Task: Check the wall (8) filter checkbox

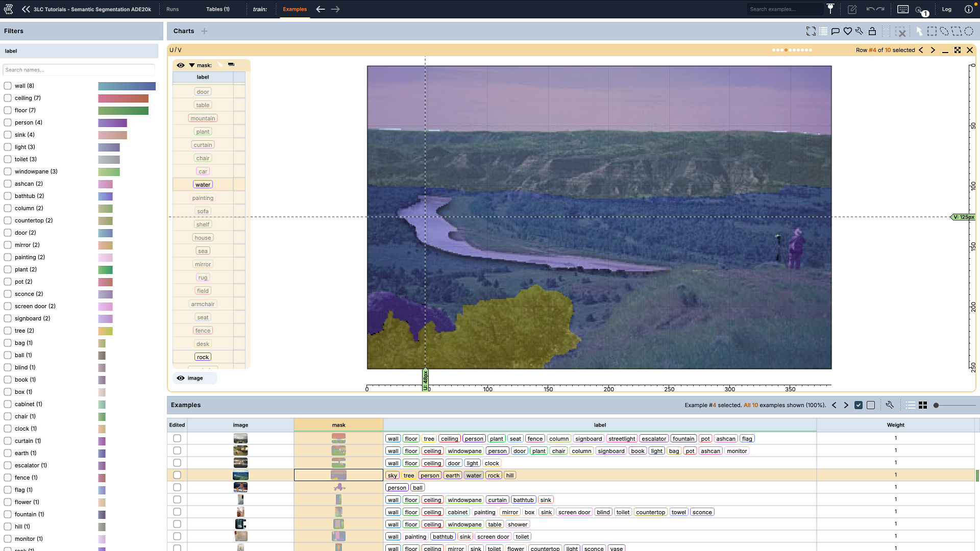Action: pyautogui.click(x=8, y=86)
